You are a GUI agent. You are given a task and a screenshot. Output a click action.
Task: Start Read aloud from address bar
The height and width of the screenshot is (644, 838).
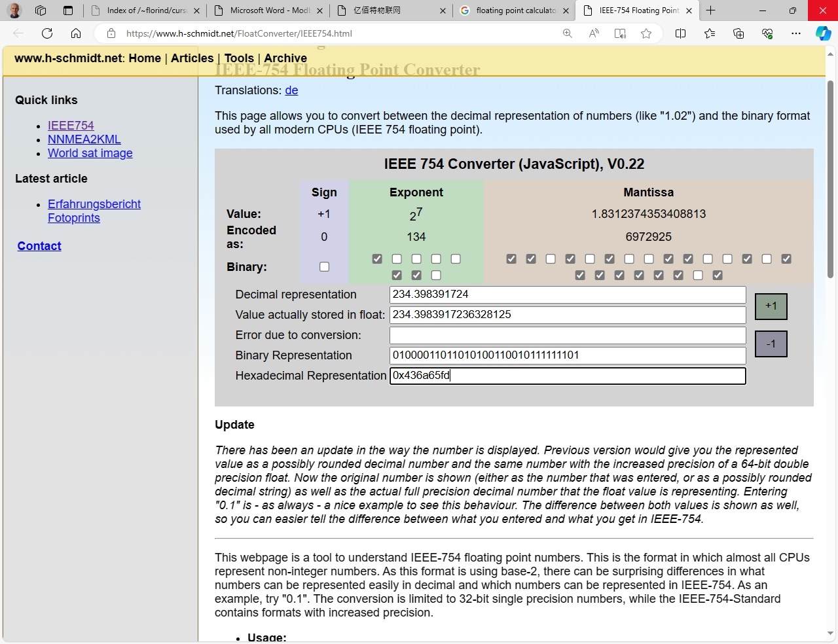(x=594, y=33)
